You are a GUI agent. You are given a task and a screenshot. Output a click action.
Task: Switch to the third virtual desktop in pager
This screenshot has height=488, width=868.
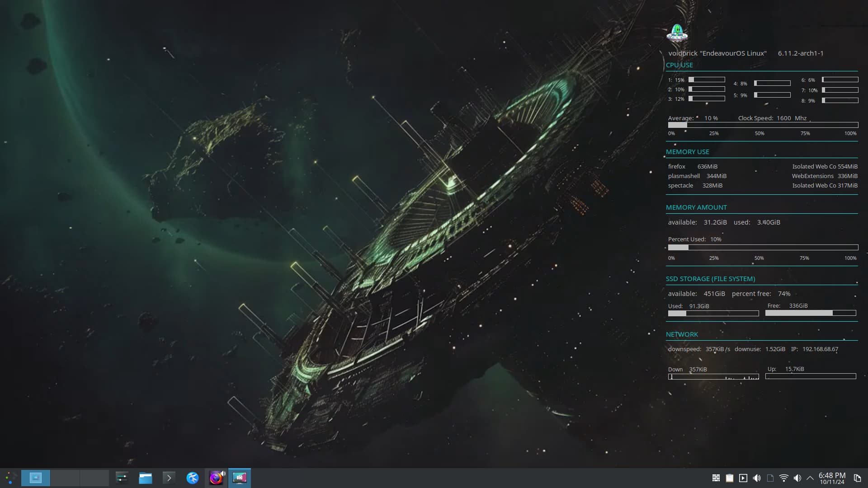[94, 478]
